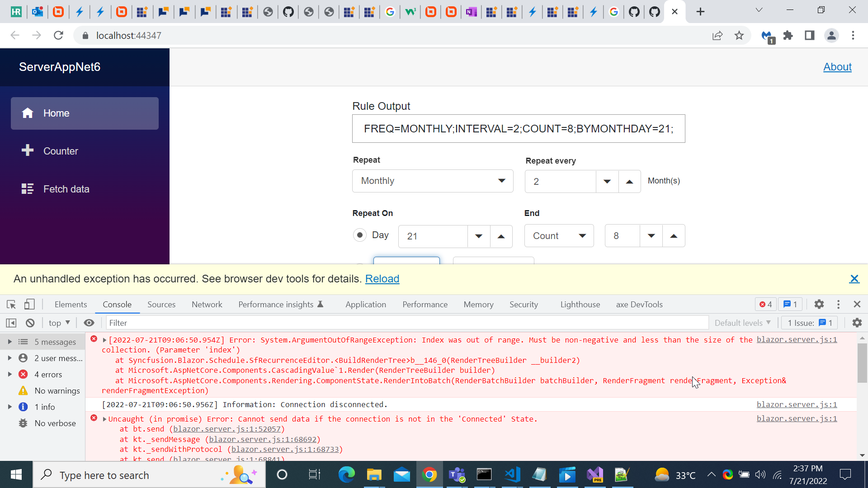Bookmark the page with the star icon
868x488 pixels.
tap(739, 36)
